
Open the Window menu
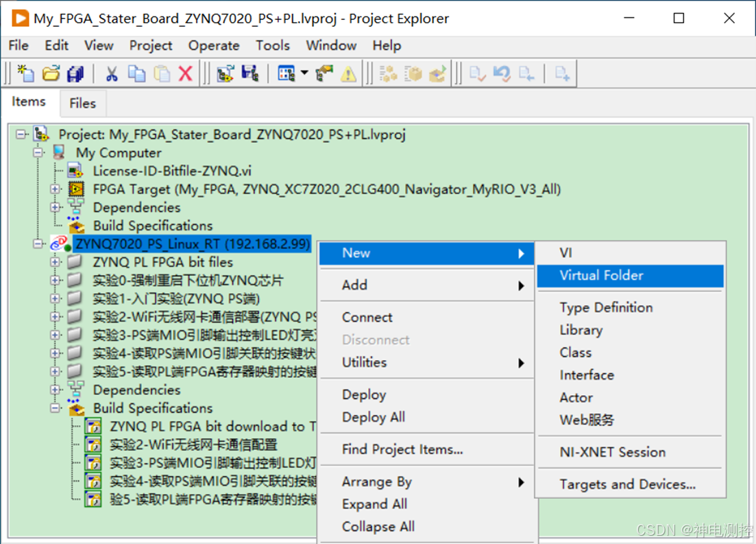coord(331,45)
